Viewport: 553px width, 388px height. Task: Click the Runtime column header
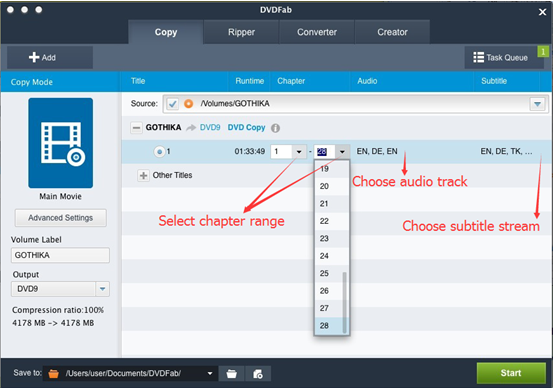[250, 81]
